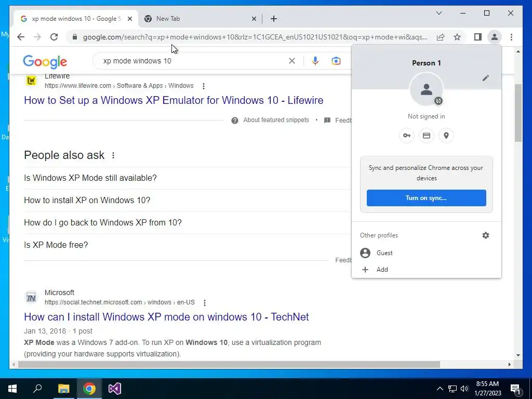Toggle the Chrome profile avatar button
532x399 pixels.
click(x=495, y=37)
